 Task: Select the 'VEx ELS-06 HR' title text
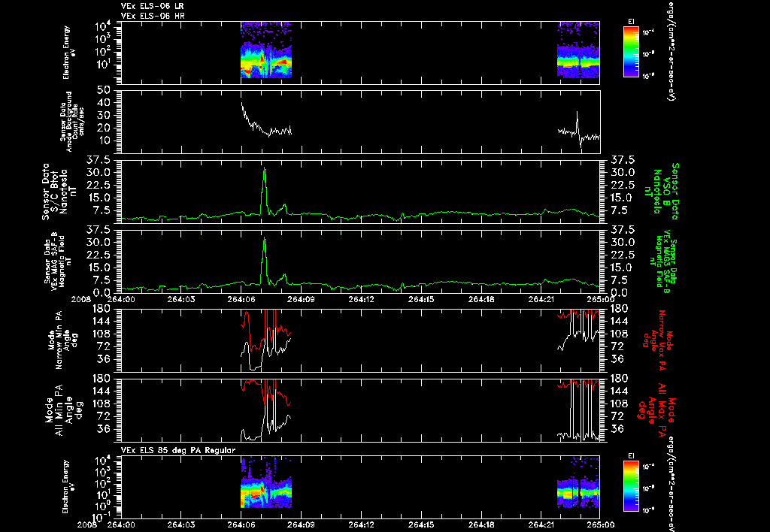[x=152, y=17]
